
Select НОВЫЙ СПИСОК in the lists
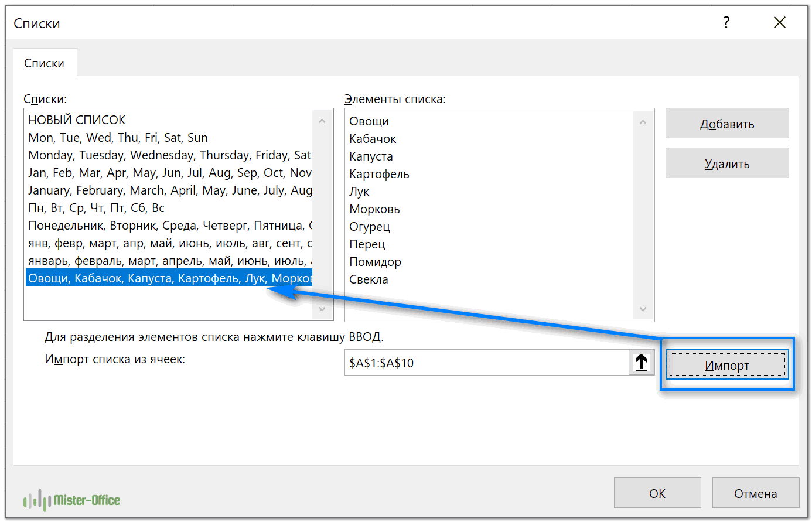click(77, 120)
